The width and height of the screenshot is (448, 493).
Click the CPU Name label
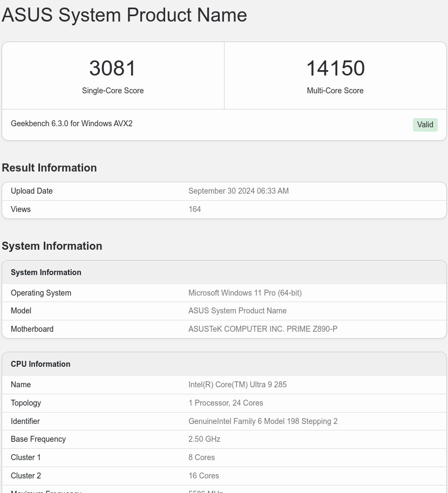[21, 385]
